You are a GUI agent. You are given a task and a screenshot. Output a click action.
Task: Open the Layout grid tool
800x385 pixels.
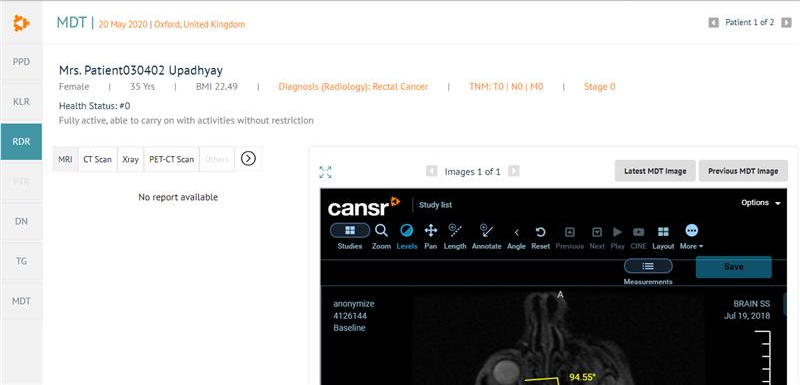pyautogui.click(x=663, y=237)
